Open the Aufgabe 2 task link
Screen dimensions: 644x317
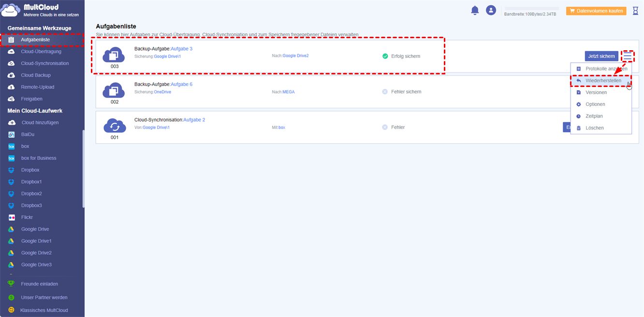click(194, 119)
